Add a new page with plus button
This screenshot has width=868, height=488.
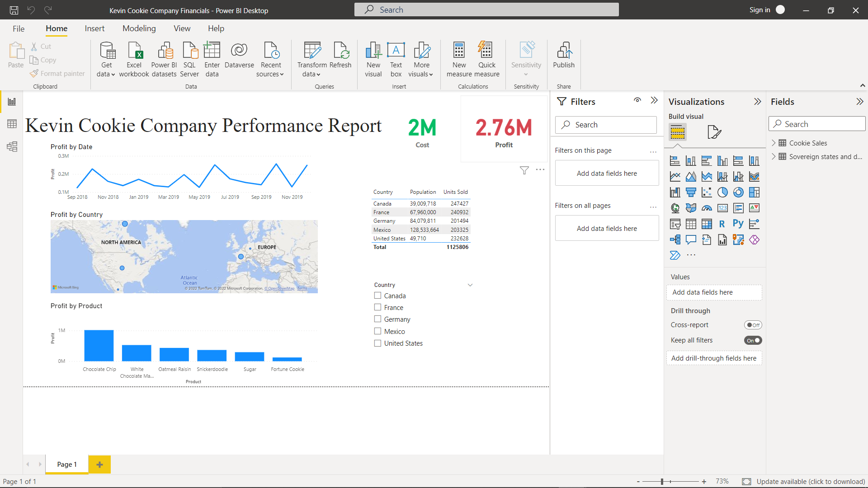(x=99, y=464)
